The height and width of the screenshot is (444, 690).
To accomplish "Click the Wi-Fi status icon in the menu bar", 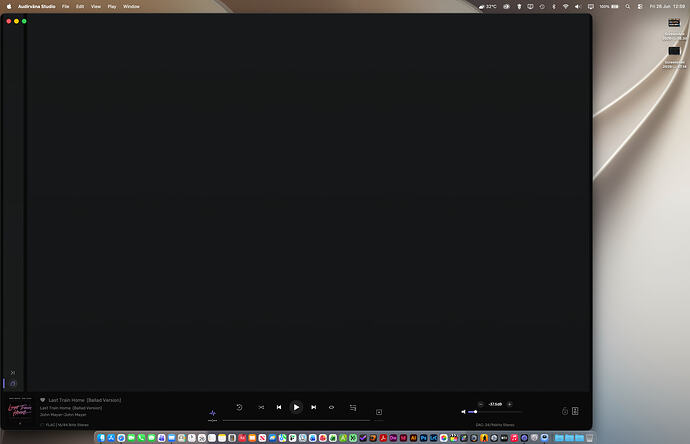I will point(566,7).
